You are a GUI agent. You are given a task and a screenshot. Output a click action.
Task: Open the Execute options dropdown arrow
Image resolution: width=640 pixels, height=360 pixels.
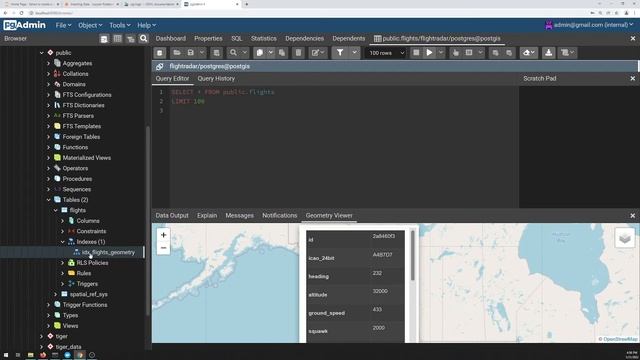pyautogui.click(x=440, y=53)
